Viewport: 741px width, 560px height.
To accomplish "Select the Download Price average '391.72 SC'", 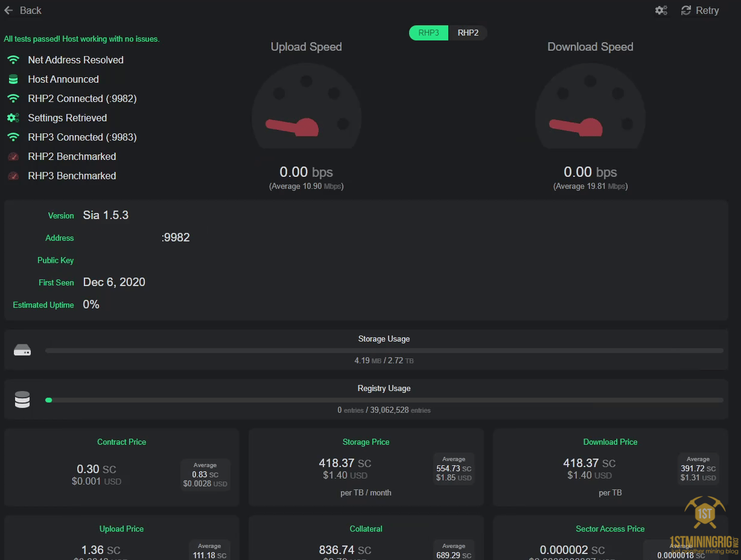I will [x=698, y=469].
